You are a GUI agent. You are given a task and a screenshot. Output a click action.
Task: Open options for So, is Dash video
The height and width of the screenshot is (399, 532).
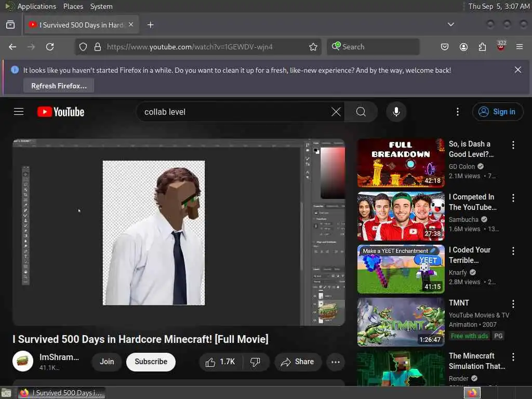click(513, 145)
